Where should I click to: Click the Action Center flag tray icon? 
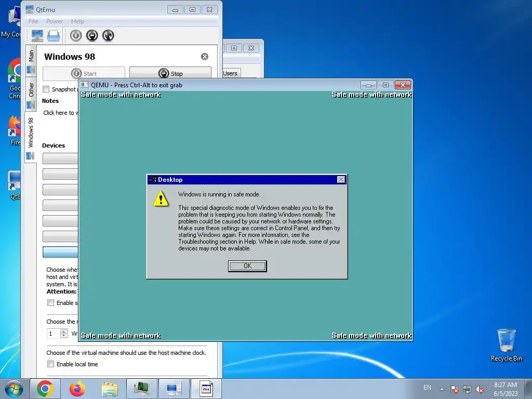tap(454, 389)
